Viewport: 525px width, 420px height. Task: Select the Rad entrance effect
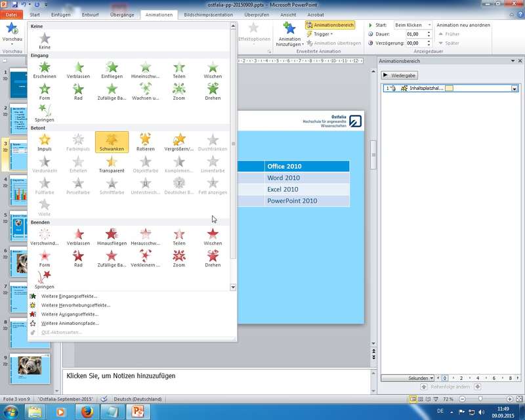[78, 92]
